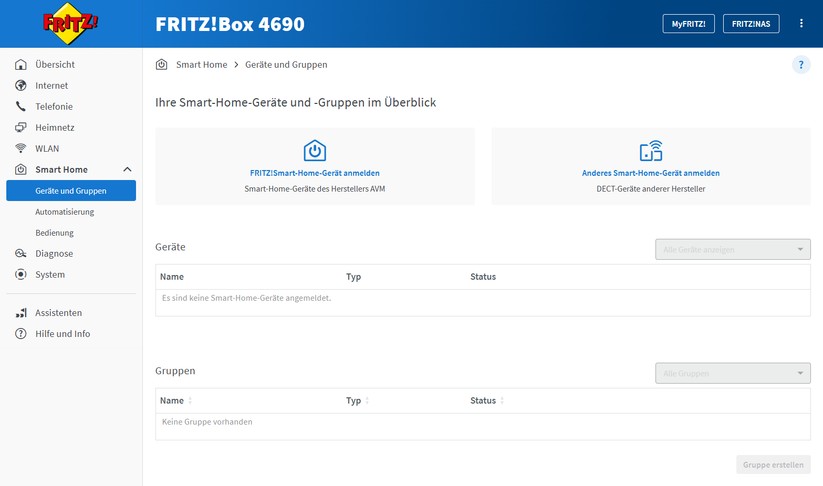Image resolution: width=823 pixels, height=486 pixels.
Task: Collapse the Smart Home menu chevron
Action: coord(127,170)
